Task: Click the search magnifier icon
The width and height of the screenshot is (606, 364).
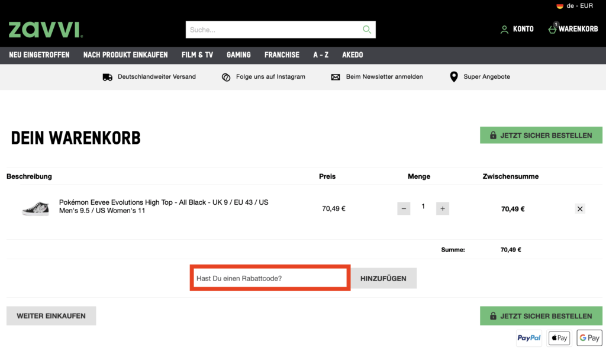Action: point(366,30)
